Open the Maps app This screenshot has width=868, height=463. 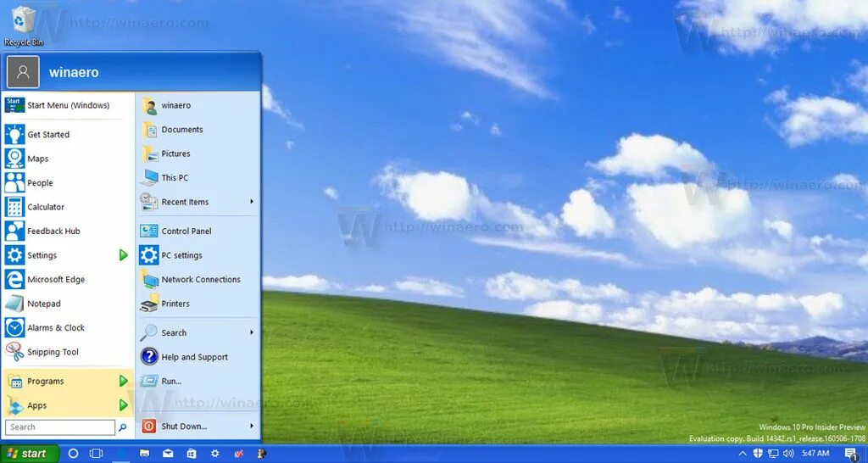68,159
